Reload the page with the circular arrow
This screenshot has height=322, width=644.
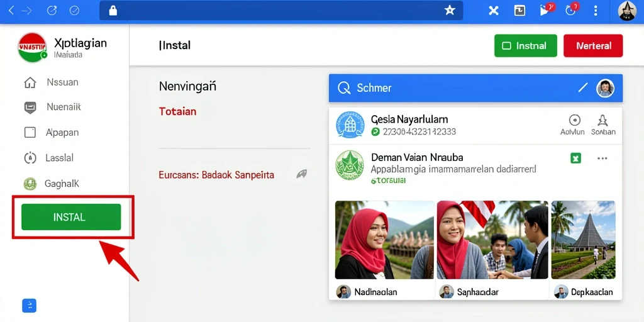(52, 11)
